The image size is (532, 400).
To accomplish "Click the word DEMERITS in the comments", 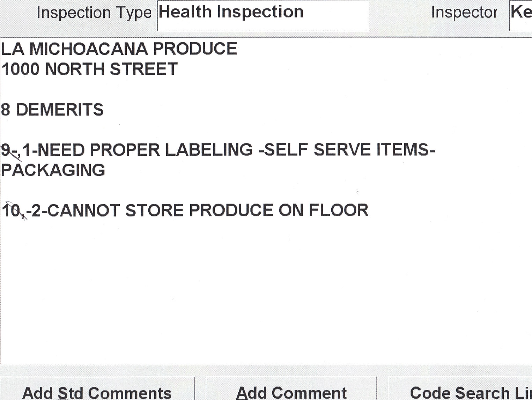I will (60, 110).
